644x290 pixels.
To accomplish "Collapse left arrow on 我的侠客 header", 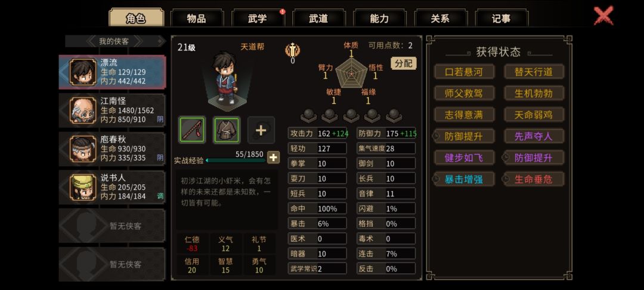I will [91, 41].
